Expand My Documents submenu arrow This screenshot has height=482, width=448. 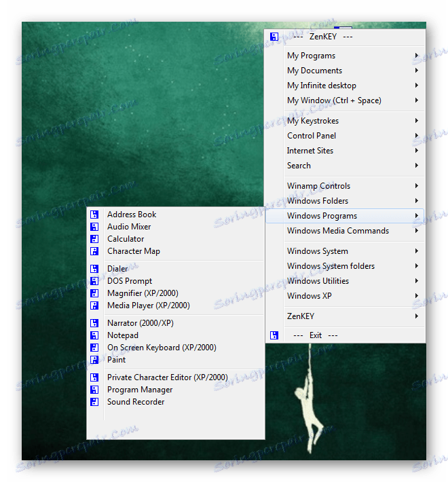tap(417, 71)
